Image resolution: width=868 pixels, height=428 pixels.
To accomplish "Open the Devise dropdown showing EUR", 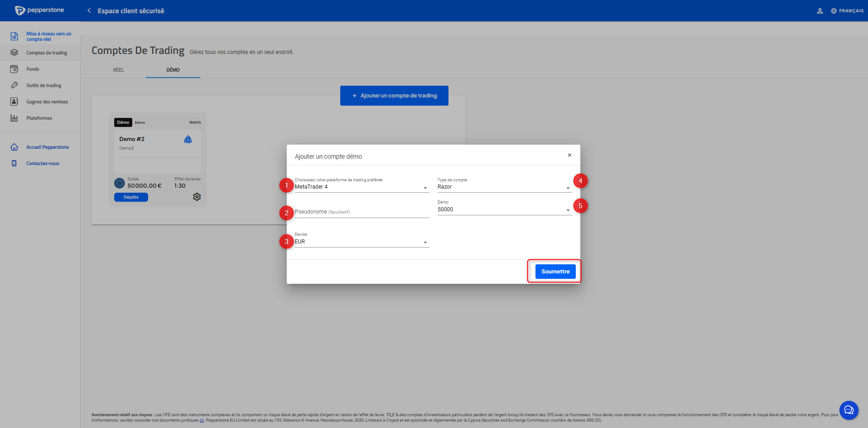I will click(x=362, y=242).
